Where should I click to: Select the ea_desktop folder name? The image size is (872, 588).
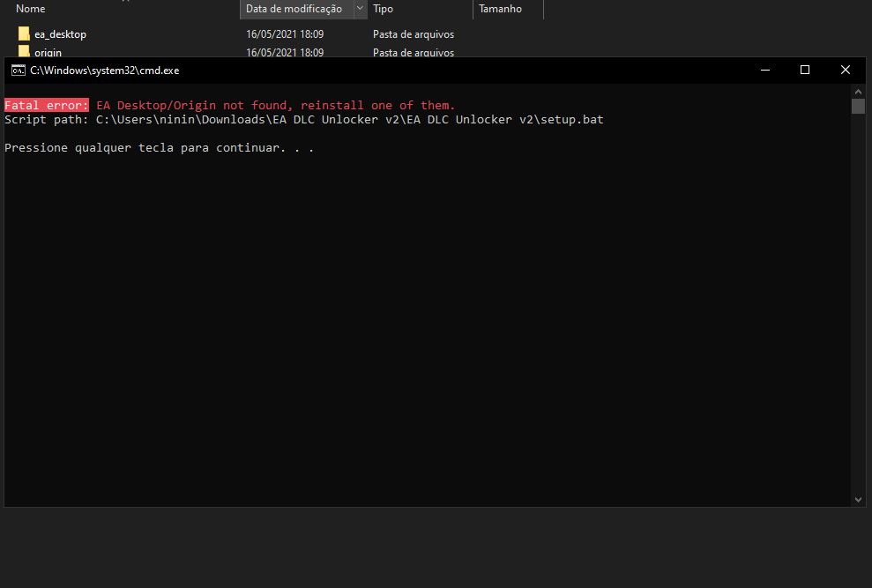coord(60,34)
